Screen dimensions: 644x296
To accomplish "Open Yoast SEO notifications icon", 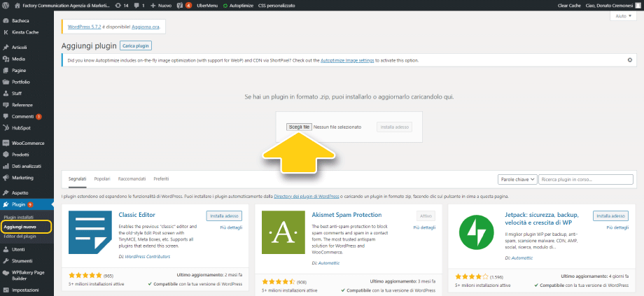I will coord(184,6).
